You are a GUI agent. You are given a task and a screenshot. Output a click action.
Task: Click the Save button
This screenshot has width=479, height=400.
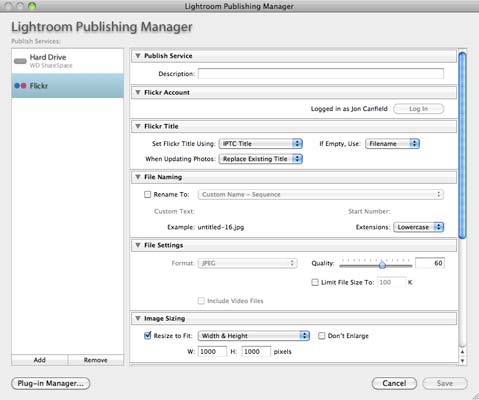[445, 383]
